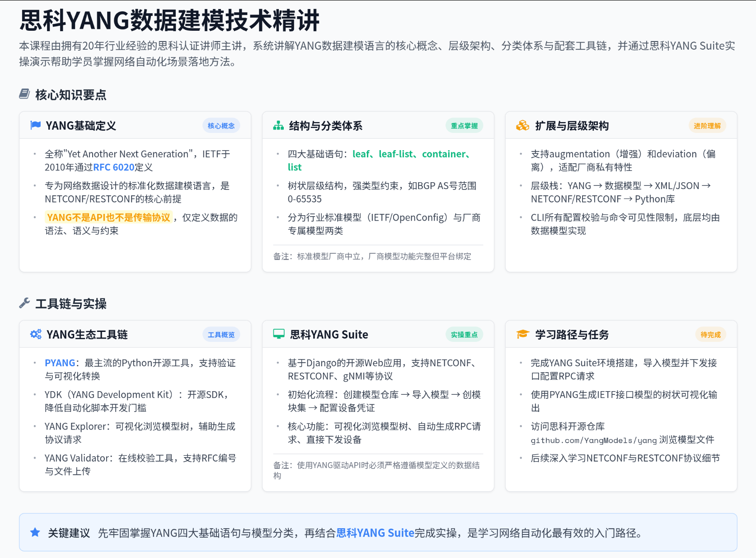Viewport: 756px width, 558px height.
Task: Click the bullet starting 专为网络数据设计的标准化数据建模语言
Action: coord(137,192)
